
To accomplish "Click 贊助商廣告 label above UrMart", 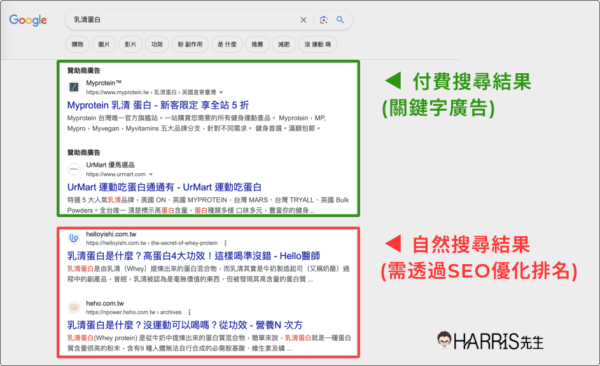I will pyautogui.click(x=83, y=152).
